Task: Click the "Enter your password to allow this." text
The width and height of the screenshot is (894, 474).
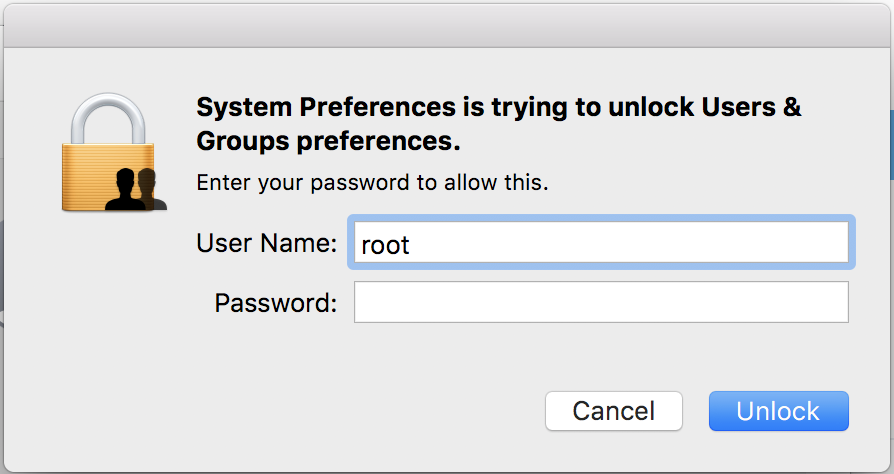Action: coord(372,183)
